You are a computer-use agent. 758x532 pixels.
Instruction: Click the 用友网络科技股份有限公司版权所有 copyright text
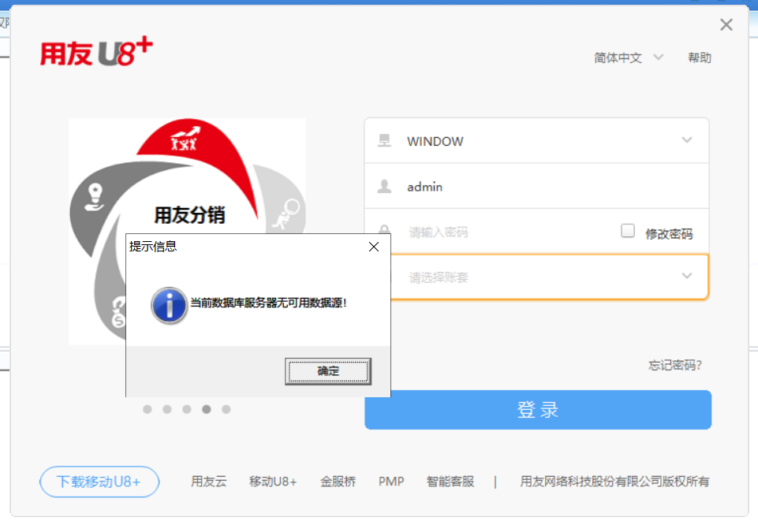click(614, 482)
